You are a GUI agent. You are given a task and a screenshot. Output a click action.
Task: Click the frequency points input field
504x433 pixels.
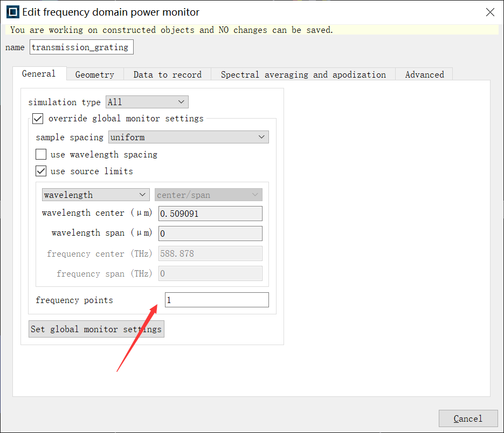tap(217, 300)
